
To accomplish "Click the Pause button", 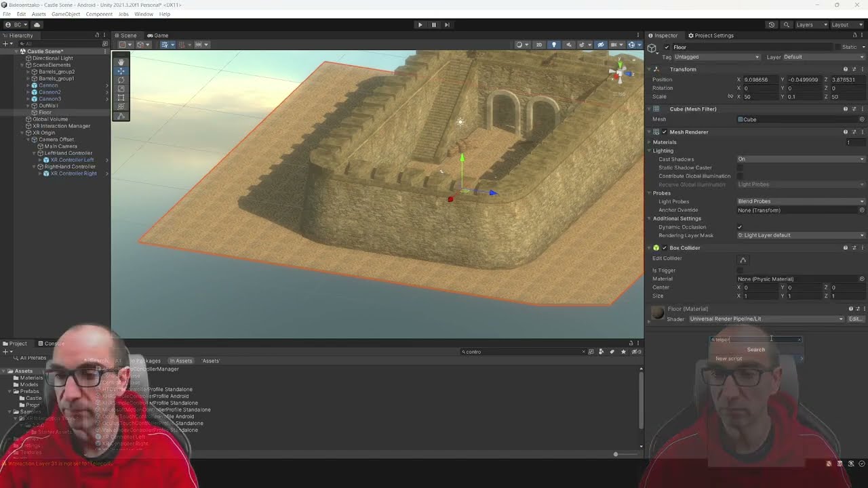I will (x=433, y=25).
